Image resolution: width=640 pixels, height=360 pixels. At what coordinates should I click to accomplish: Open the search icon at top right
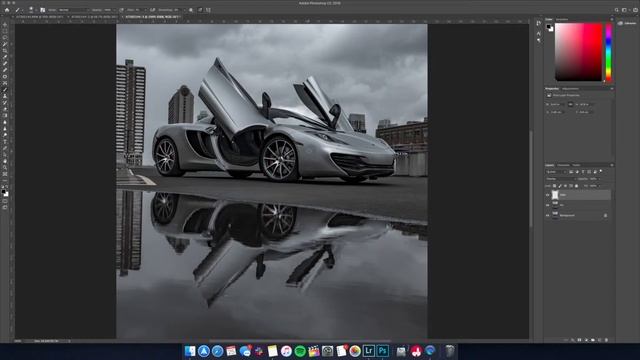(616, 10)
